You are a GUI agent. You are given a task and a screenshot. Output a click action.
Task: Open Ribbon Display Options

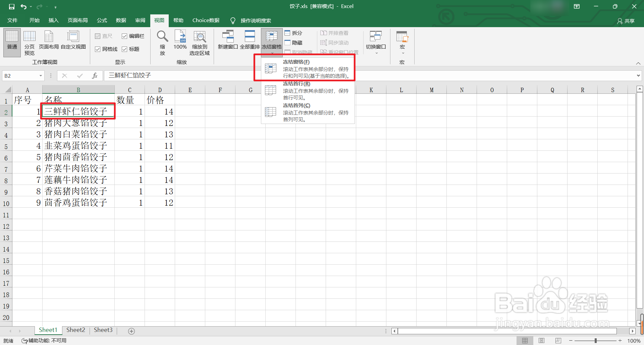[x=577, y=6]
